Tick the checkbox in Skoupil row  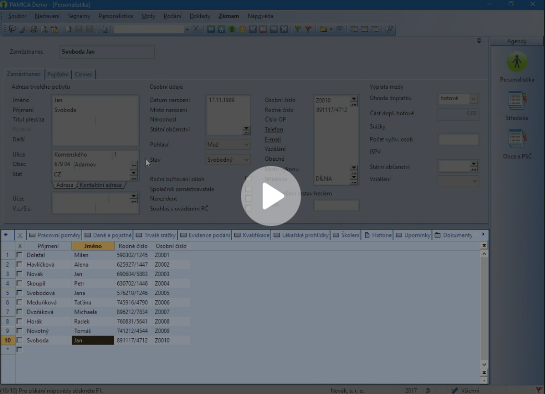pos(19,283)
